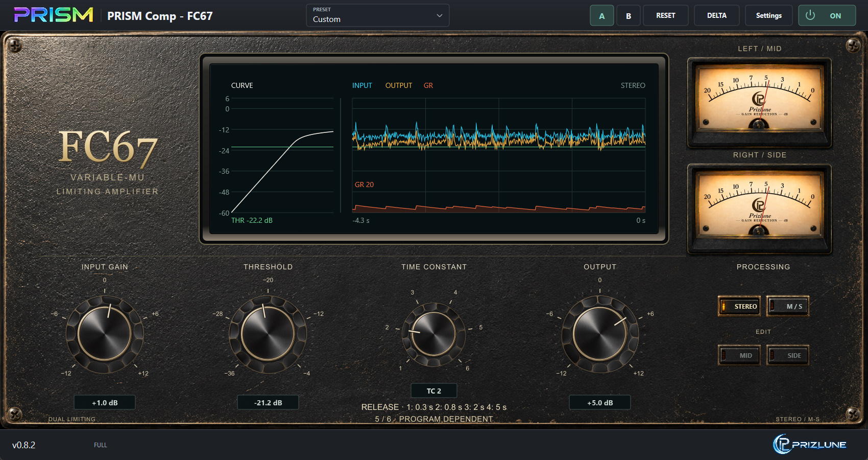The width and height of the screenshot is (868, 460).
Task: Click the -4.3 s time axis label
Action: click(361, 220)
